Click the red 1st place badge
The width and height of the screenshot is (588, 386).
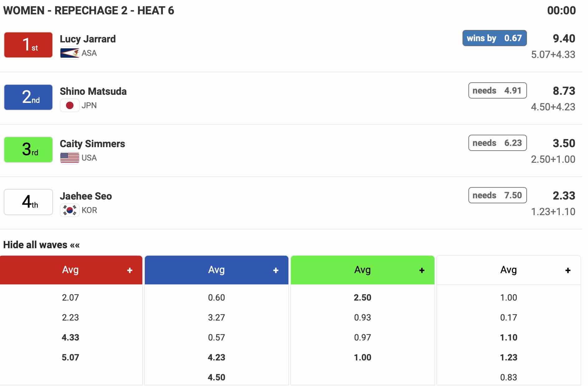(x=28, y=45)
